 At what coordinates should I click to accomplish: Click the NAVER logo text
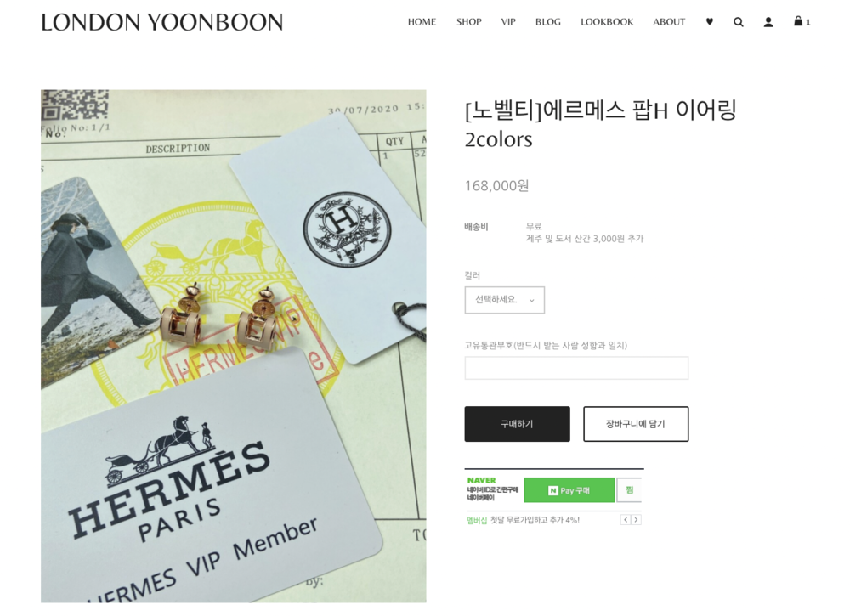click(x=481, y=480)
